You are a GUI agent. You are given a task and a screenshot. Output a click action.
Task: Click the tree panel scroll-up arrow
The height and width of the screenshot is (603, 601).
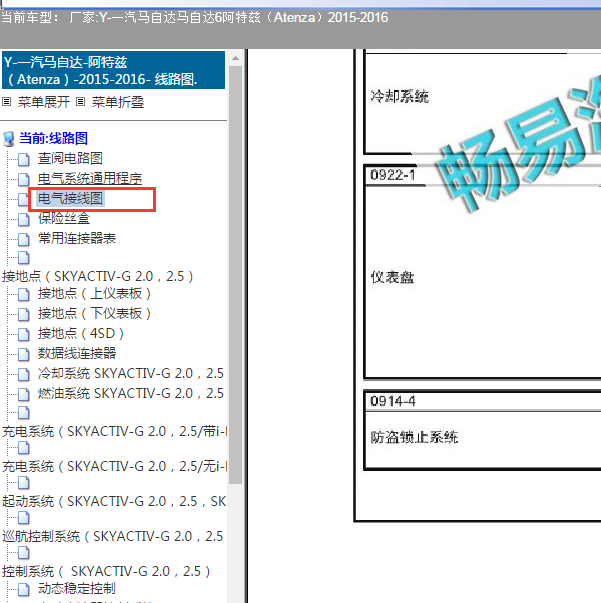[x=235, y=58]
